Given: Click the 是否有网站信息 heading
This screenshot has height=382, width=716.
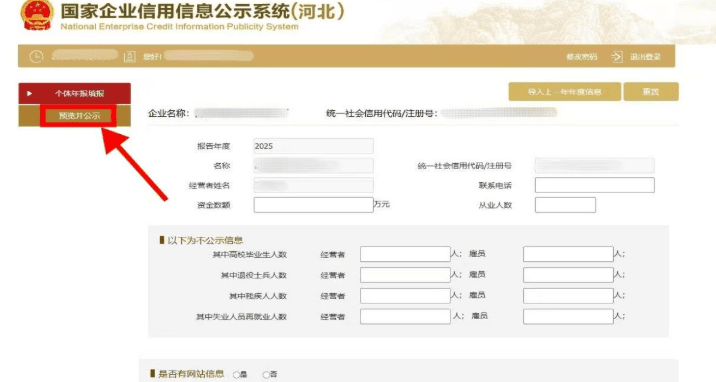Looking at the screenshot, I should (191, 374).
